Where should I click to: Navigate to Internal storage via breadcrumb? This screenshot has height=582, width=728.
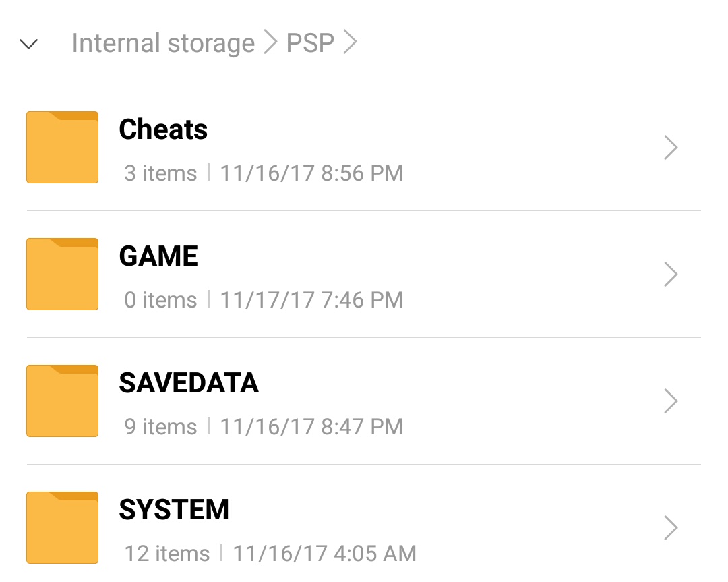click(x=164, y=42)
